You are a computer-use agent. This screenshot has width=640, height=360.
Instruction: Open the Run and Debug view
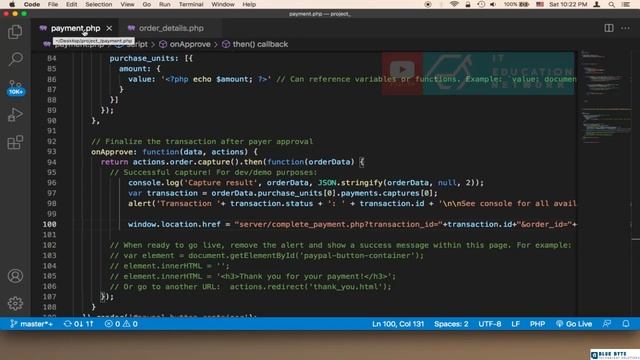pos(15,115)
